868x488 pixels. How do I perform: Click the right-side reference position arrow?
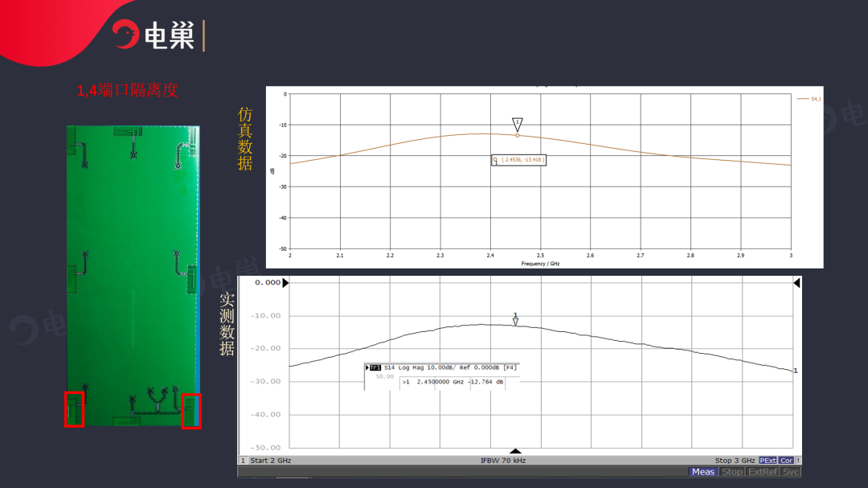click(x=796, y=282)
